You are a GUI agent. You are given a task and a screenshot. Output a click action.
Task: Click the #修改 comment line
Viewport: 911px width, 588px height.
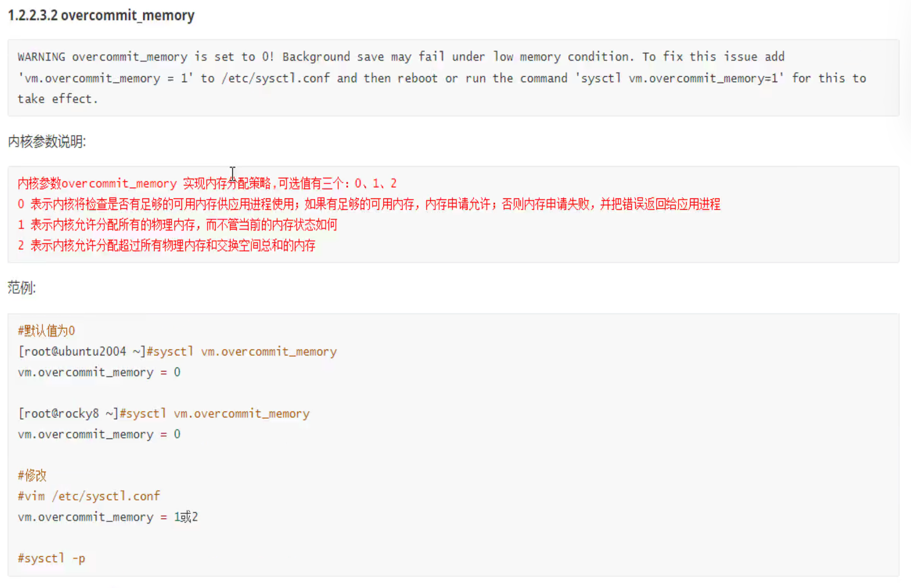(32, 475)
